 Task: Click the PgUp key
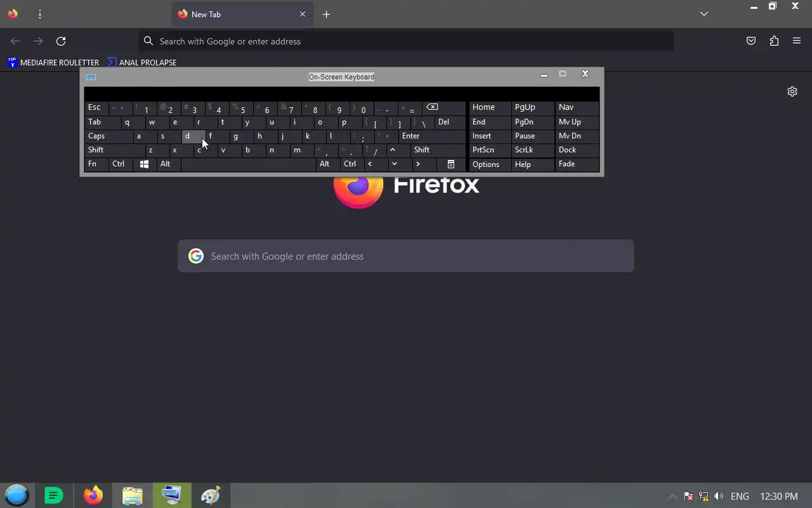(x=533, y=107)
